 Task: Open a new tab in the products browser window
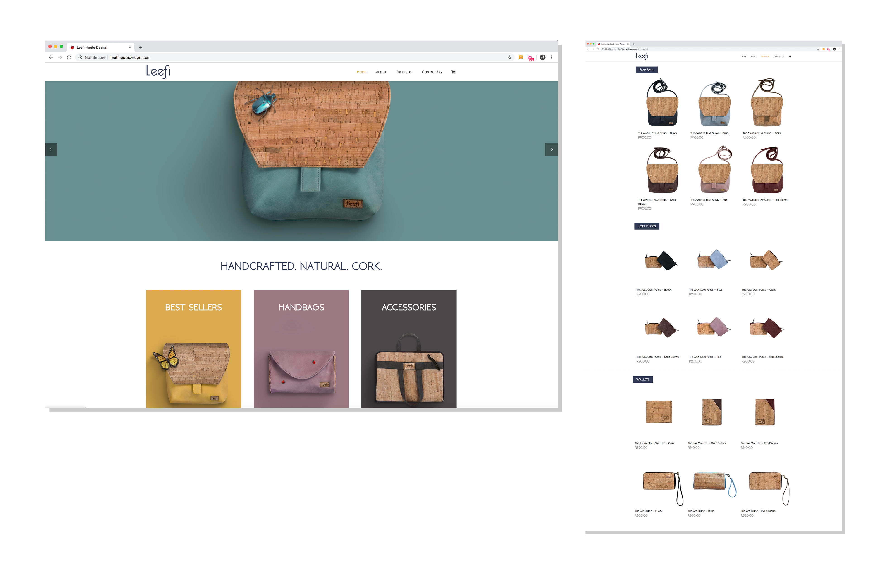click(x=633, y=44)
